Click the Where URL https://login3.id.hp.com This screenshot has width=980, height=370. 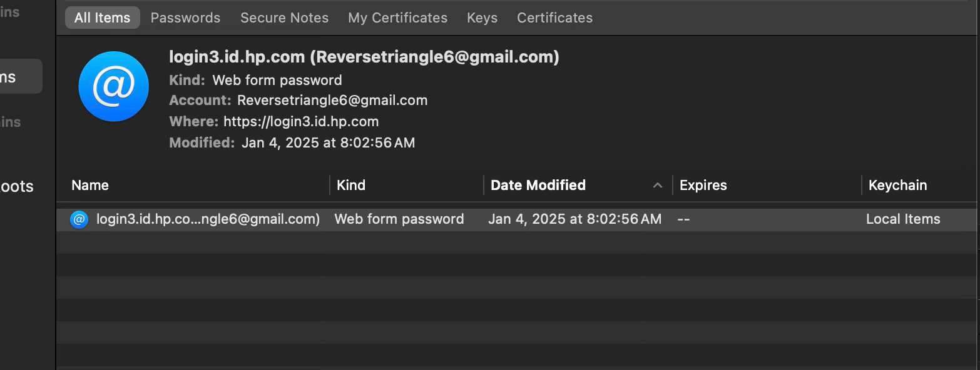tap(301, 121)
